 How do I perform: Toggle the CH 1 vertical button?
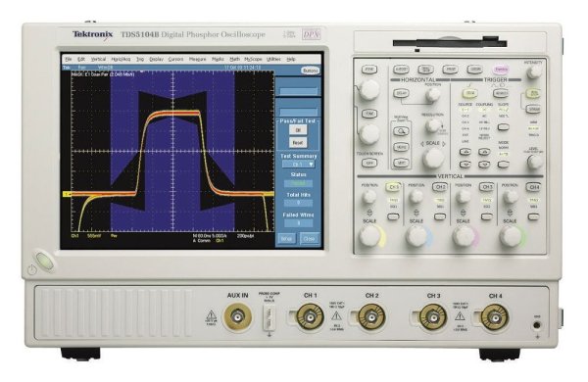click(393, 187)
